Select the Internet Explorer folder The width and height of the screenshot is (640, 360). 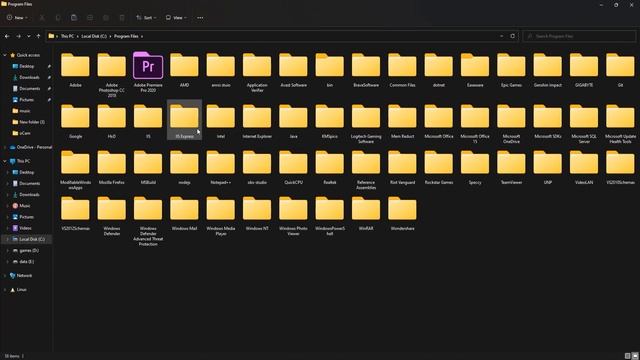pos(257,121)
